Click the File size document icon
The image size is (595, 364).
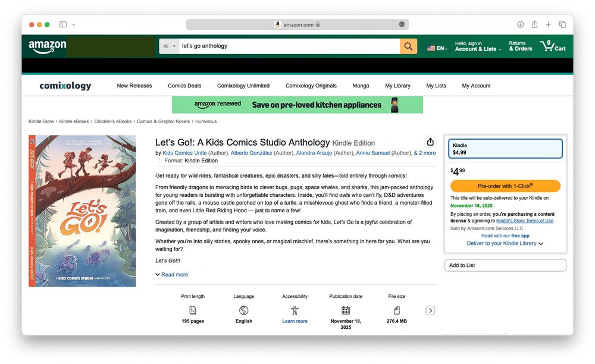point(396,310)
